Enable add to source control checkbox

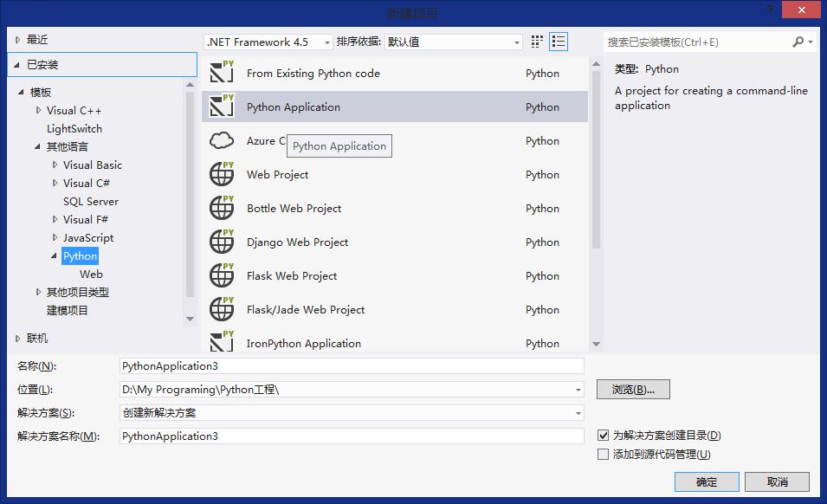click(x=604, y=455)
